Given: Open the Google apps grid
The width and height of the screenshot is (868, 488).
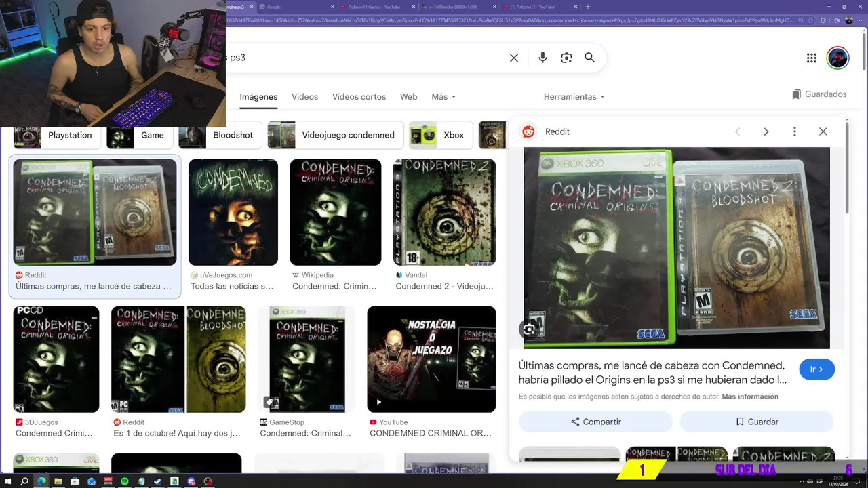Looking at the screenshot, I should coord(812,58).
